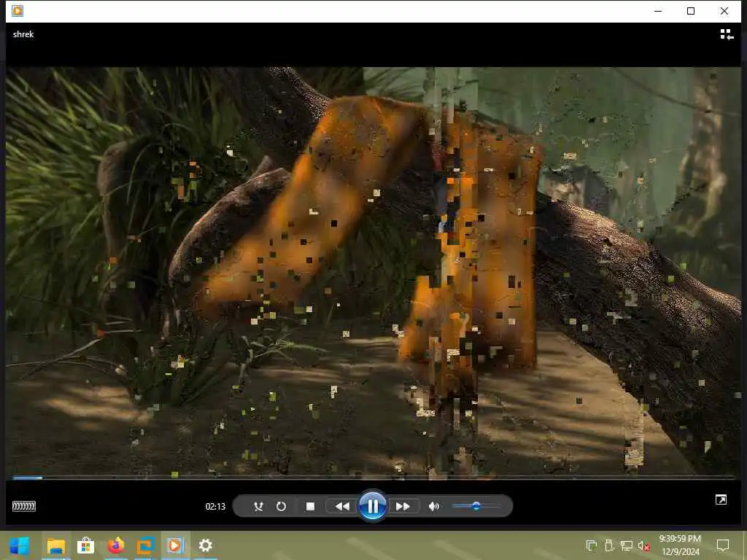Stop the video playback
Viewport: 747px width, 560px height.
coord(310,506)
